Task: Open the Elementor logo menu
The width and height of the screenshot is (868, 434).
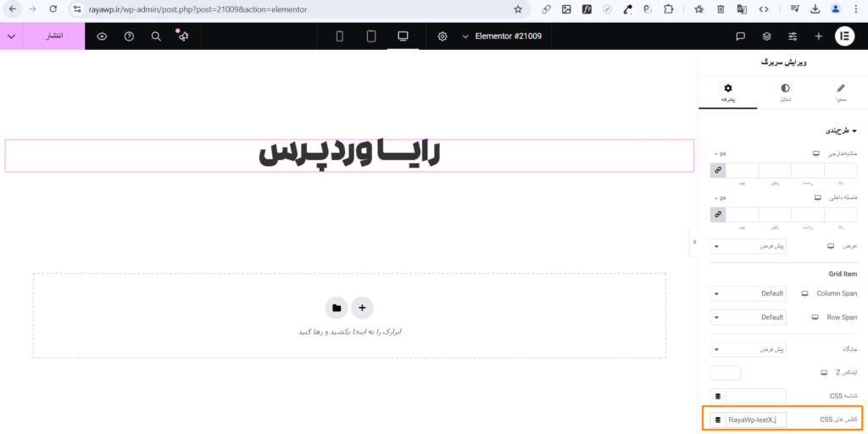Action: [845, 36]
